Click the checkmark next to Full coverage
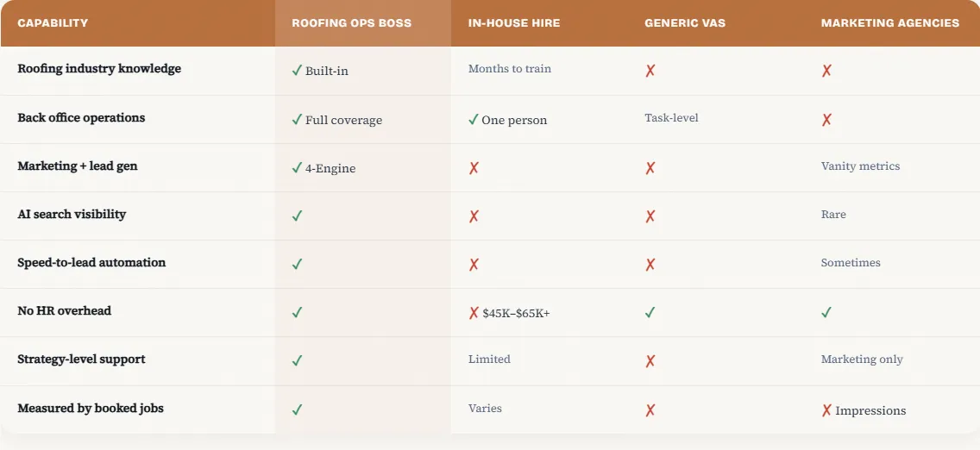Screen dimensions: 980x450 coord(297,120)
